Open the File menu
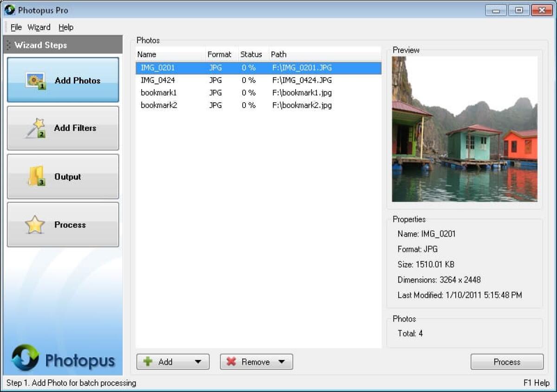The image size is (557, 392). [x=16, y=27]
